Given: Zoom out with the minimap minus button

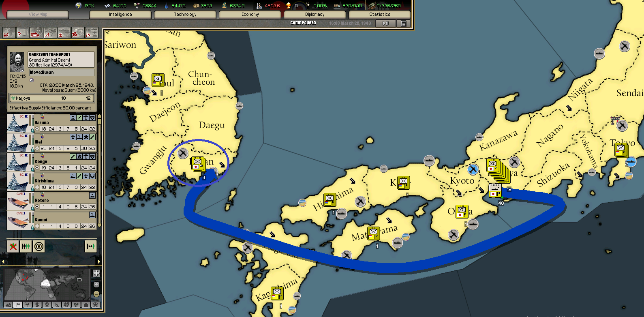Looking at the screenshot, I should (x=96, y=293).
